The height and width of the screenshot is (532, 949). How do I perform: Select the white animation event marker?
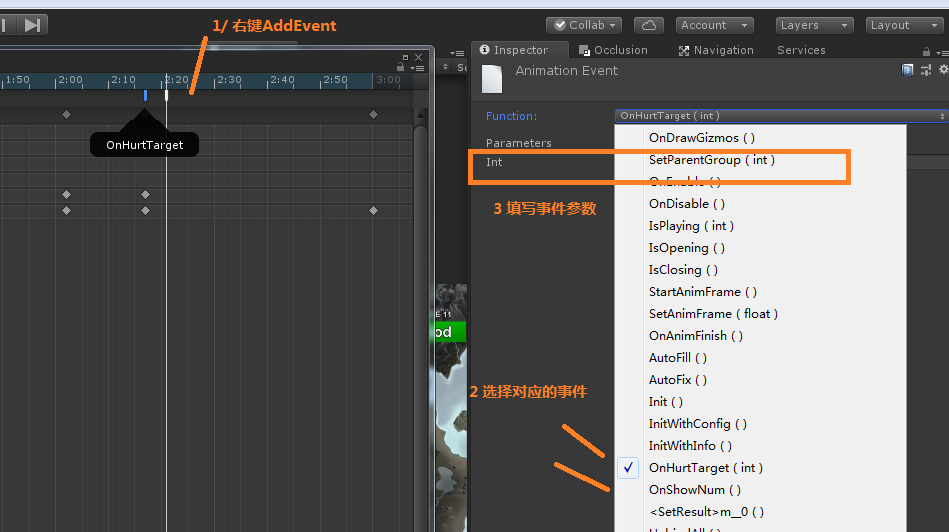point(166,95)
